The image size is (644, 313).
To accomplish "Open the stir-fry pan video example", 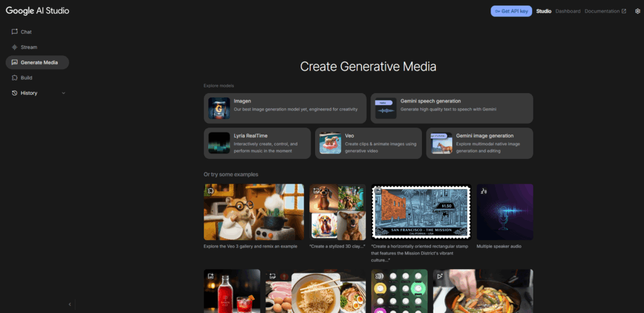I will click(483, 291).
